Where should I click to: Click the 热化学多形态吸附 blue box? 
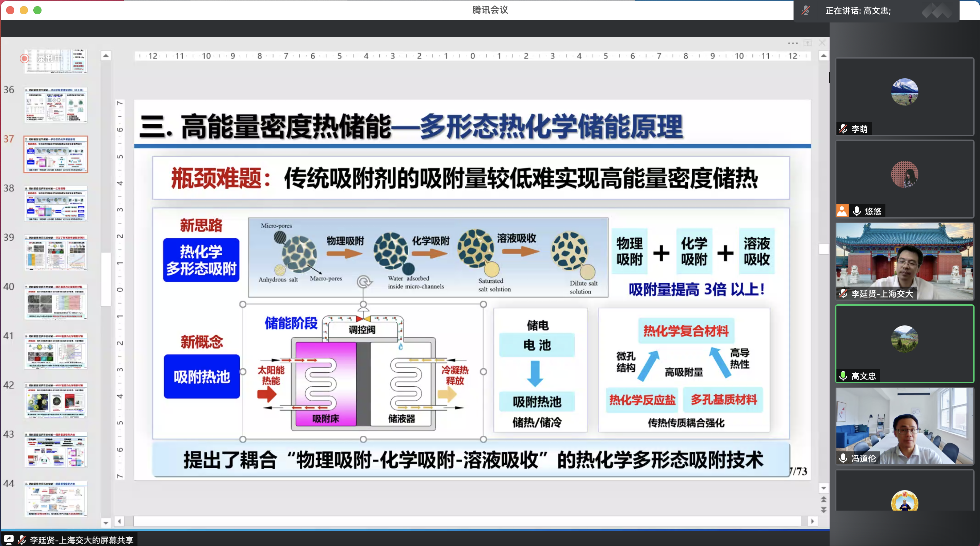pyautogui.click(x=201, y=260)
